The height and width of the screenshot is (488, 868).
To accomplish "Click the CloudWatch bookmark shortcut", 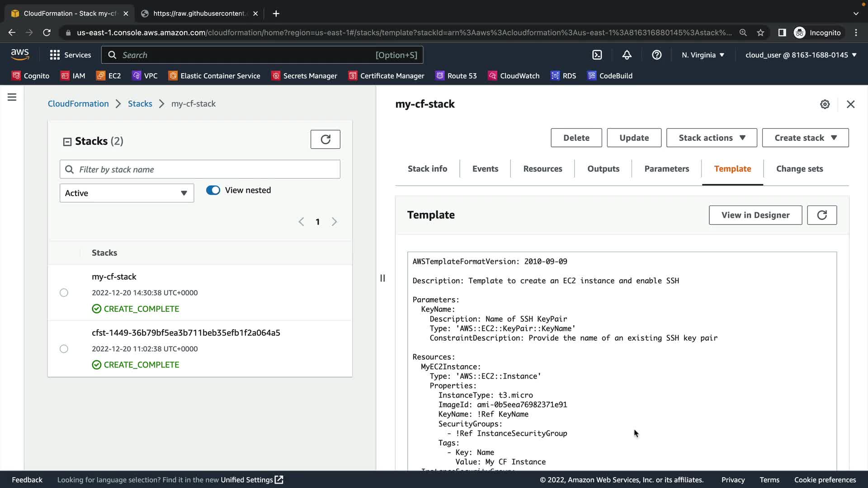I will (514, 76).
